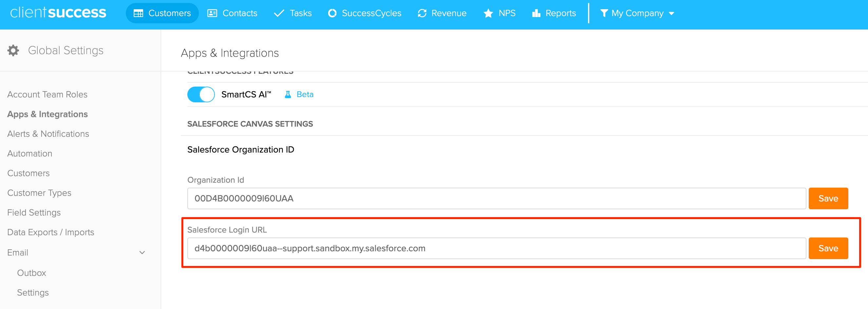This screenshot has width=868, height=309.
Task: Open Outbox under Email
Action: click(31, 273)
